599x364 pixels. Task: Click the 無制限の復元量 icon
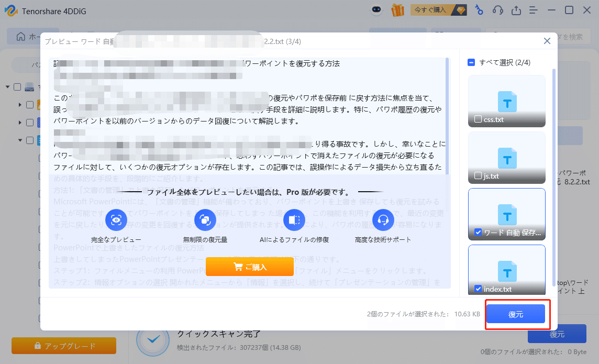click(x=205, y=219)
